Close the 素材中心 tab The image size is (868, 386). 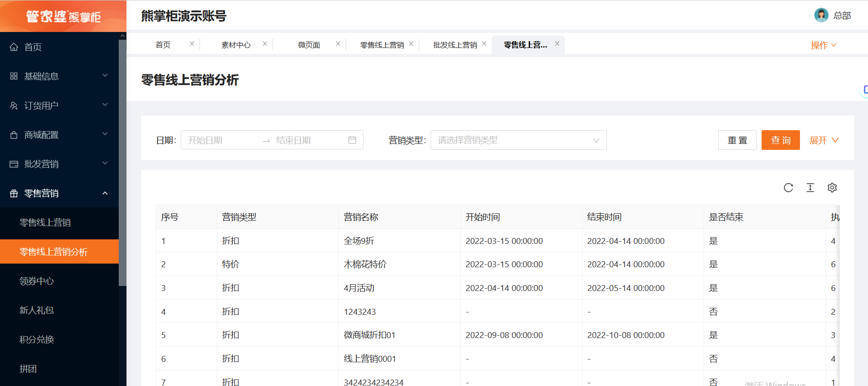pos(265,44)
